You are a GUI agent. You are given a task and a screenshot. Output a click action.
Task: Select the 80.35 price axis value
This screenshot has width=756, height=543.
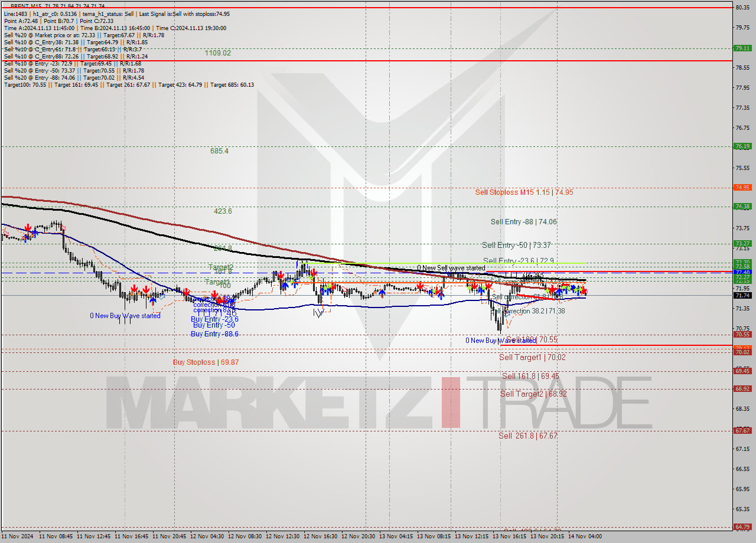pyautogui.click(x=742, y=8)
